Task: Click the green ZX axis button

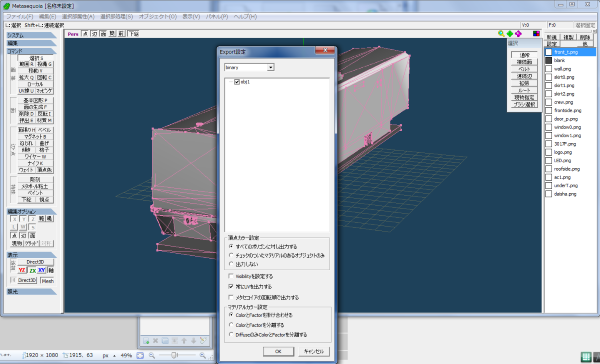Action: [32, 270]
